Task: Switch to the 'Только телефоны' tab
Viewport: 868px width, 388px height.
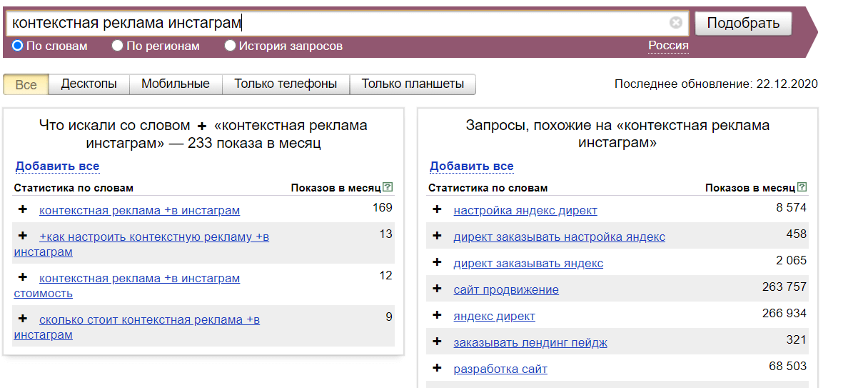Action: (286, 84)
